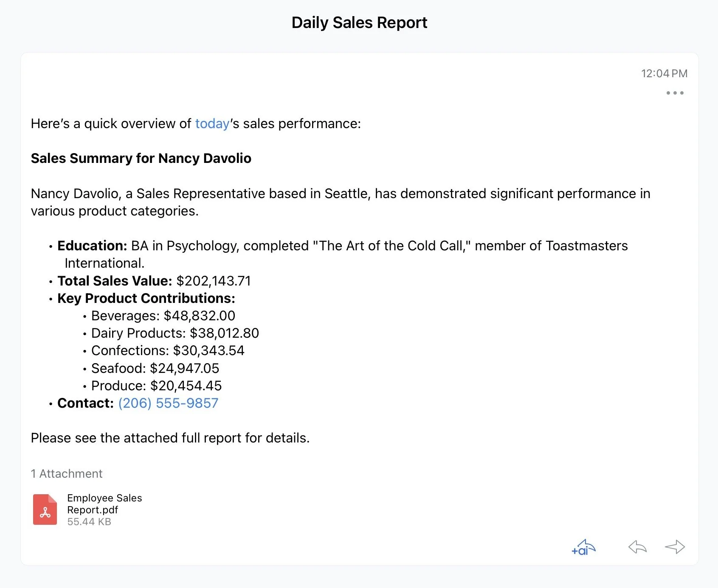The height and width of the screenshot is (588, 718).
Task: Click the Key Product Contributions label
Action: (x=146, y=298)
